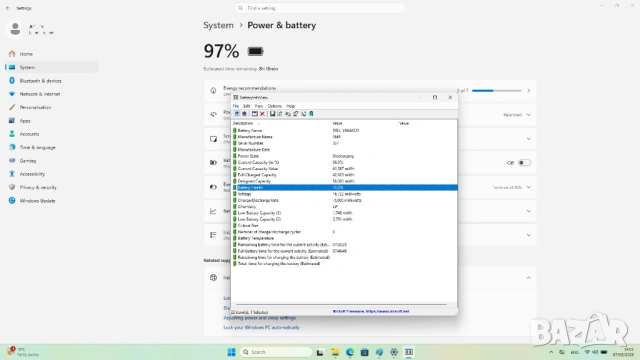Expand the Screen and sleep section

pos(529,139)
